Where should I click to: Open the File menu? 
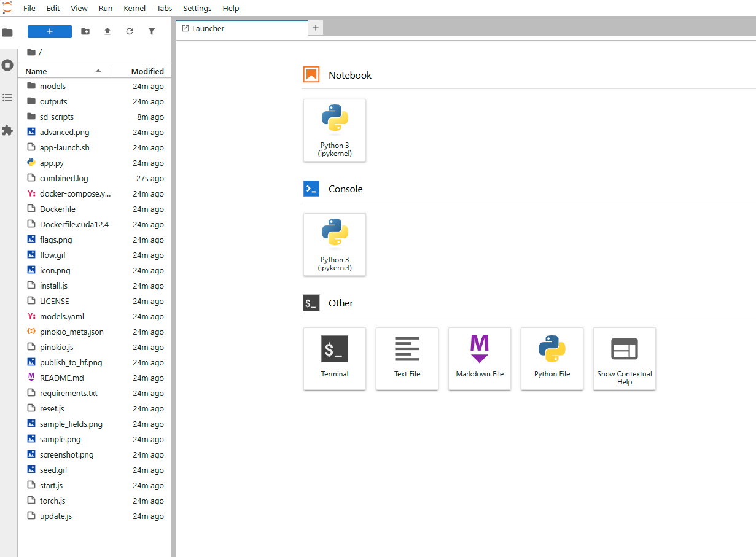(29, 9)
